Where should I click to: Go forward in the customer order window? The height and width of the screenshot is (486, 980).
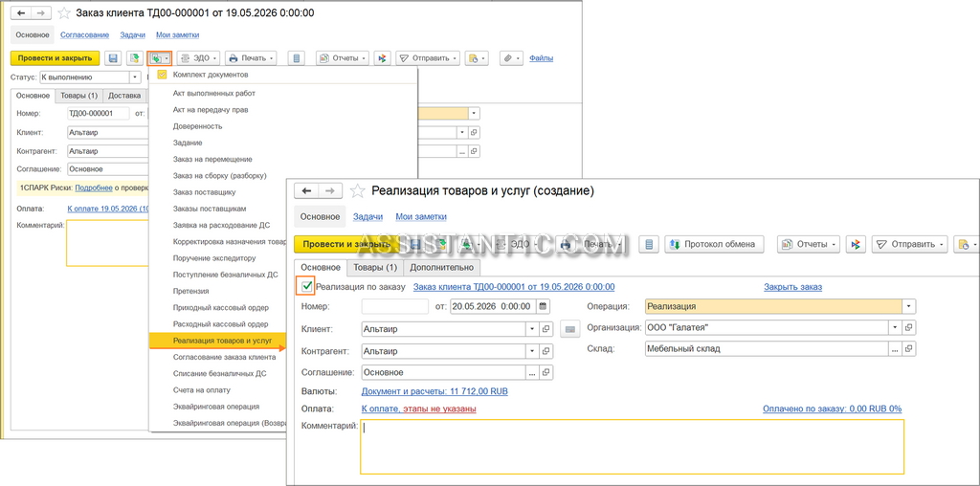[41, 12]
